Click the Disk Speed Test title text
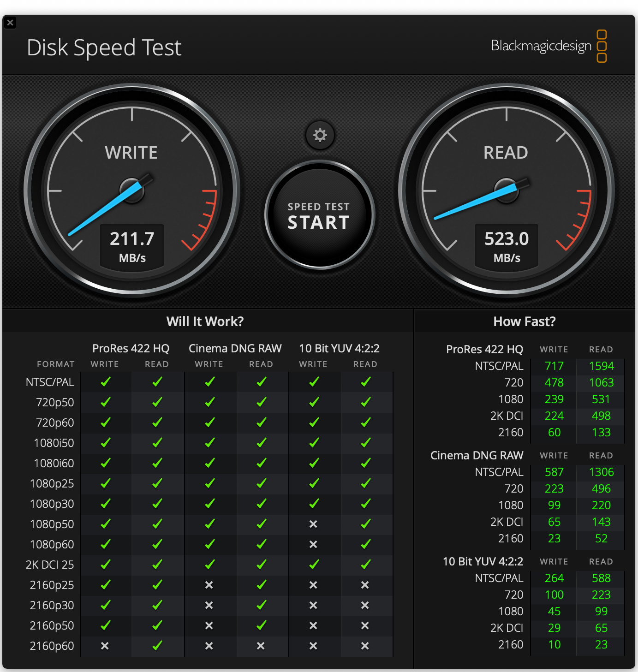 [104, 48]
